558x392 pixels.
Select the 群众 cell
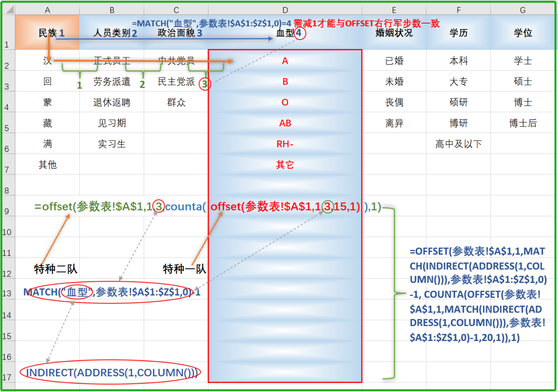(176, 102)
